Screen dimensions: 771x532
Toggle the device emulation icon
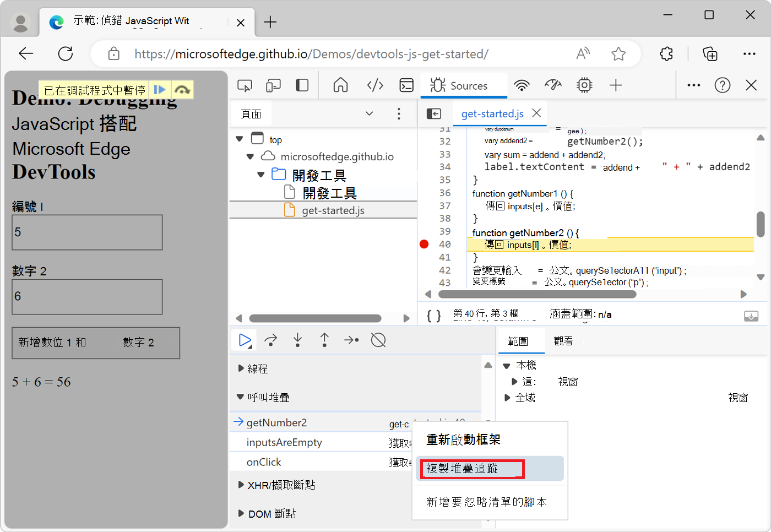(273, 85)
